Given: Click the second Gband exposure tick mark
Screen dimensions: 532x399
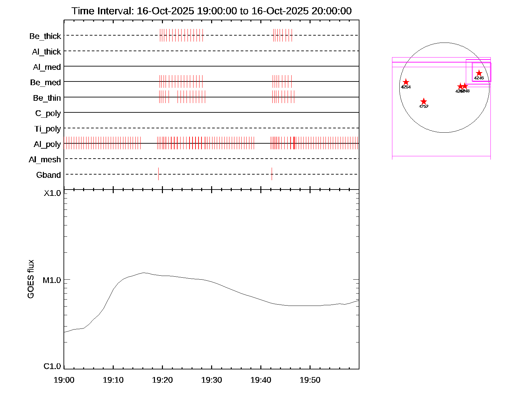Looking at the screenshot, I should [x=272, y=174].
